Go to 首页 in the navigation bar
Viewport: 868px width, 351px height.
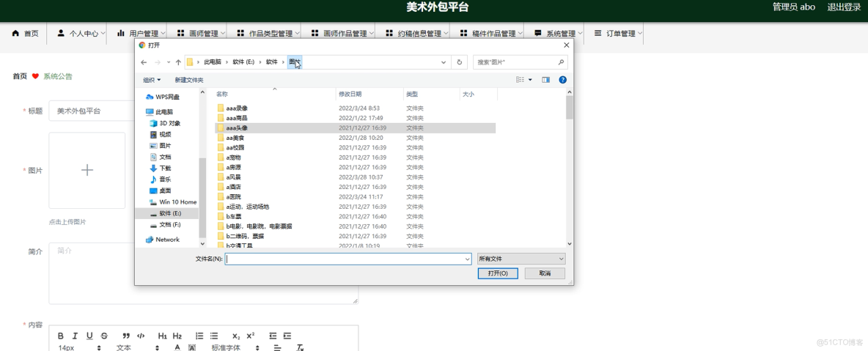(26, 33)
